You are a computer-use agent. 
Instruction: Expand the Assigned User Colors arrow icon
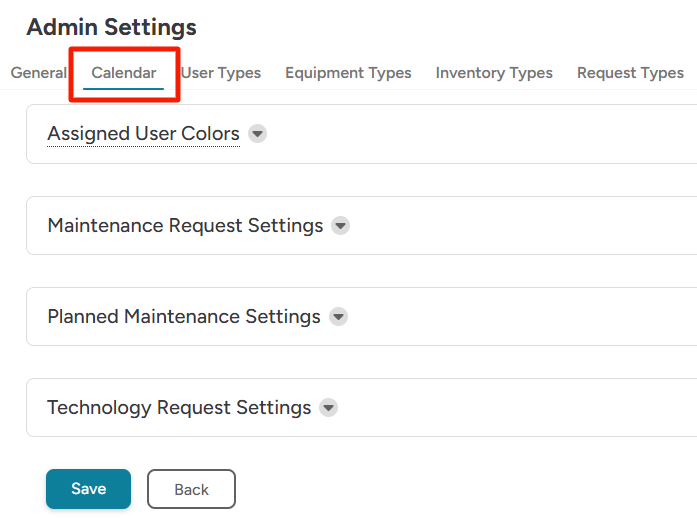coord(257,134)
